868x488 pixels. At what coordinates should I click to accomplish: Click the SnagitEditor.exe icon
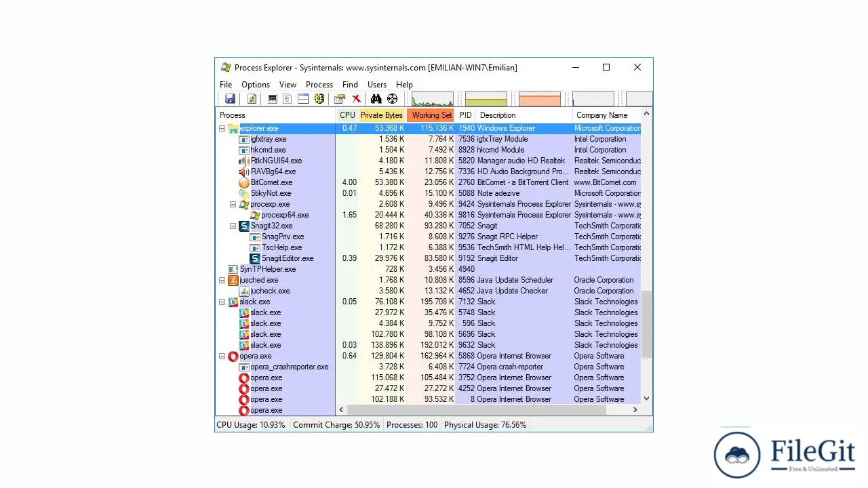[x=255, y=258]
